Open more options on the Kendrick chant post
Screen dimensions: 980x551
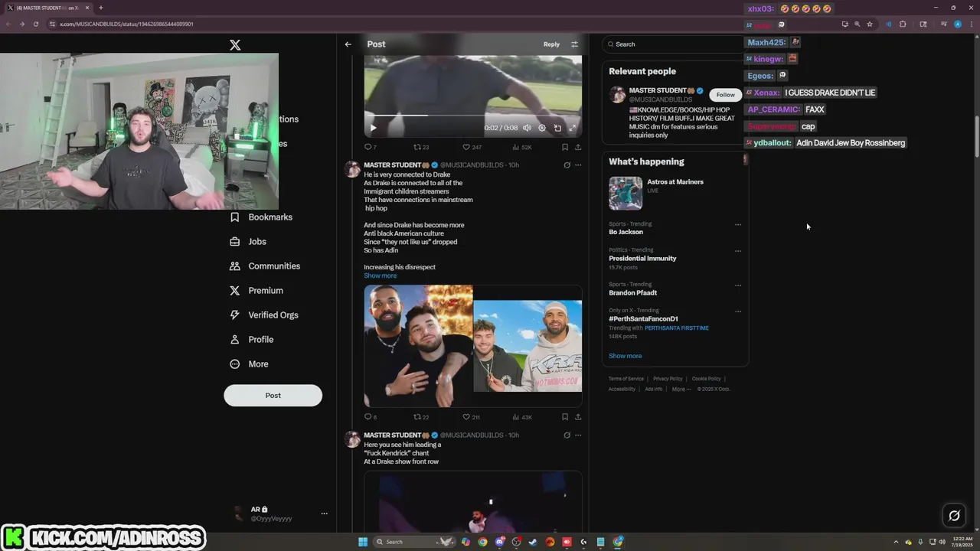click(x=578, y=435)
